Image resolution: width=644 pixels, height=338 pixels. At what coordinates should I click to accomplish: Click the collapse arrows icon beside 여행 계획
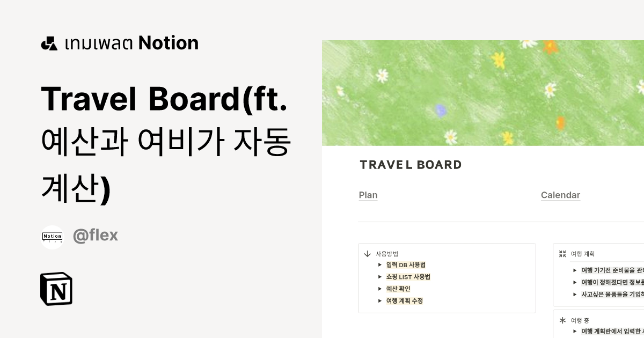click(562, 254)
